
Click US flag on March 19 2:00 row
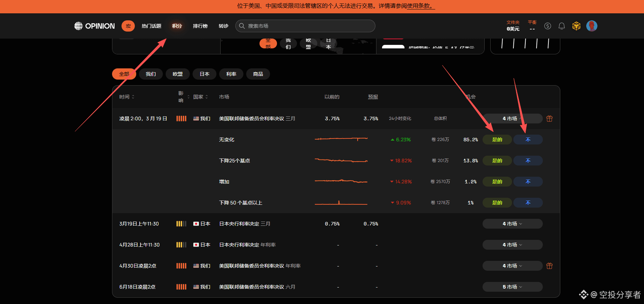click(196, 119)
